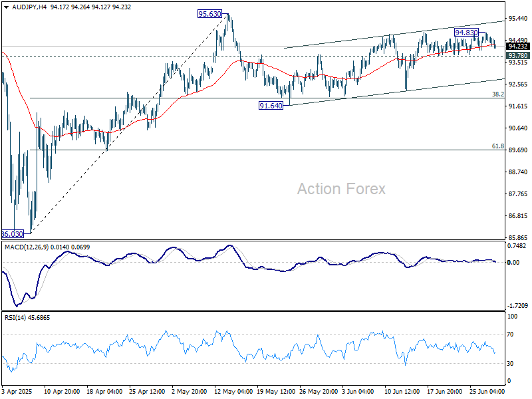Select the 91.640 low price label
Screen dimensions: 532x399
[x=271, y=106]
